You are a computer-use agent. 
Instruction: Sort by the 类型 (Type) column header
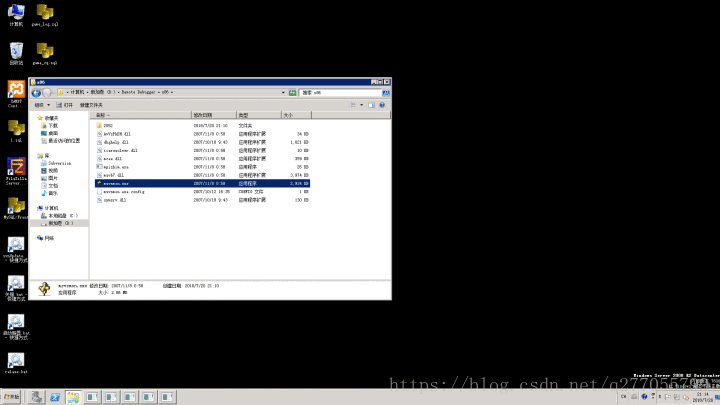(259, 115)
